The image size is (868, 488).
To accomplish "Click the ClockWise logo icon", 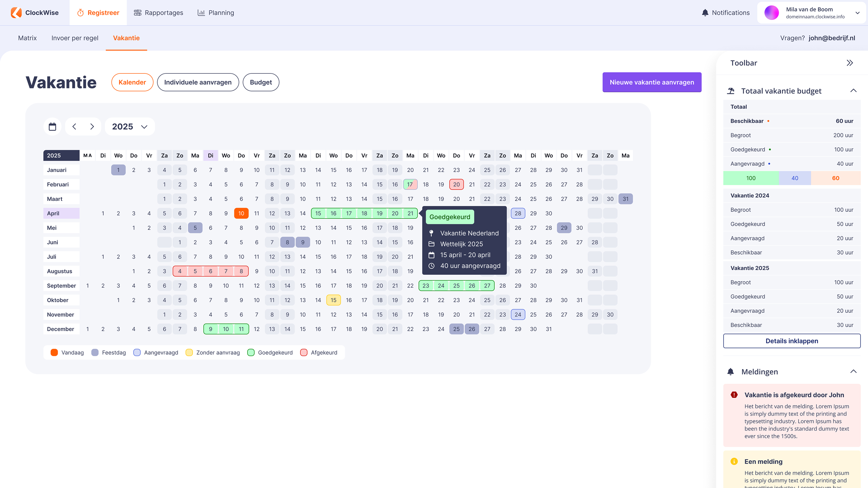I will coord(16,12).
